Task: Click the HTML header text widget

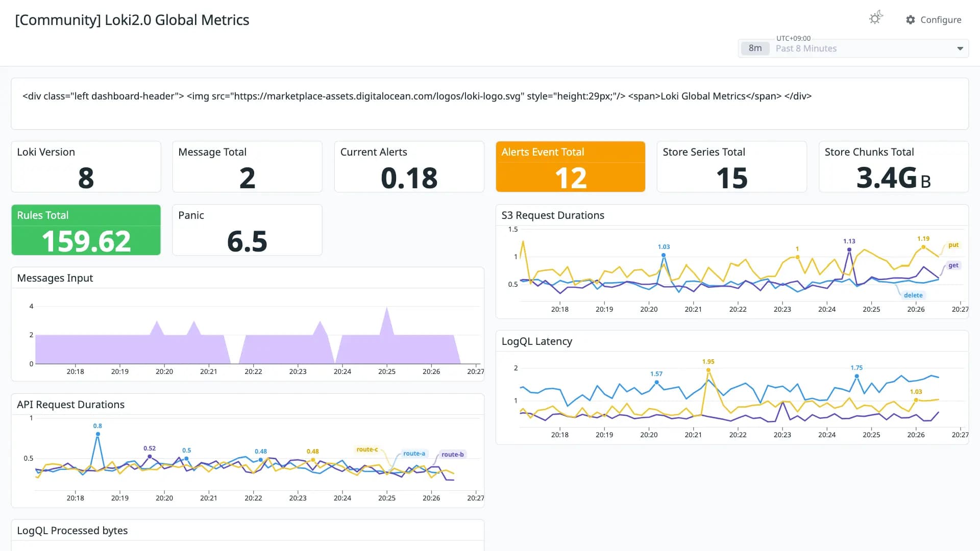Action: point(489,104)
